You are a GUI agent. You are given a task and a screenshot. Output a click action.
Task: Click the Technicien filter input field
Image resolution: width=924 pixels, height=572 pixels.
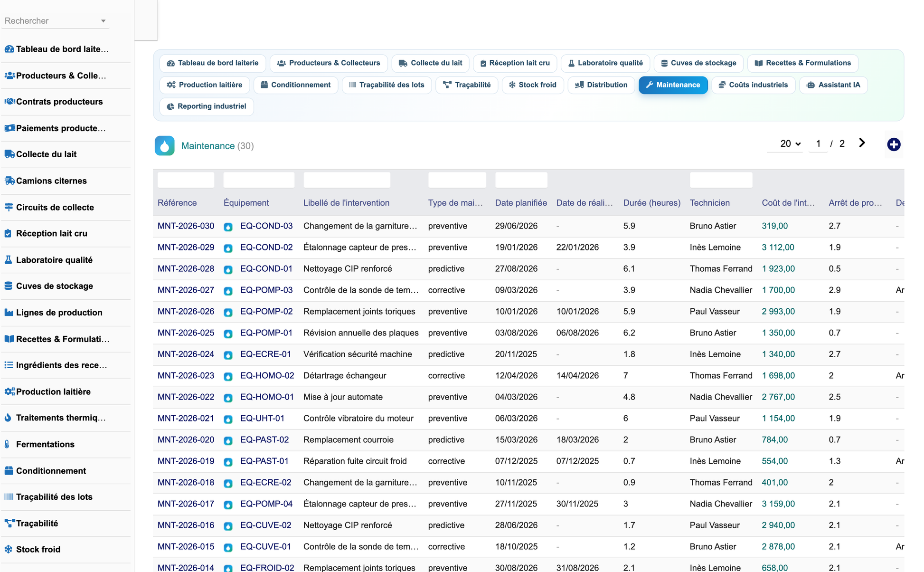click(721, 180)
